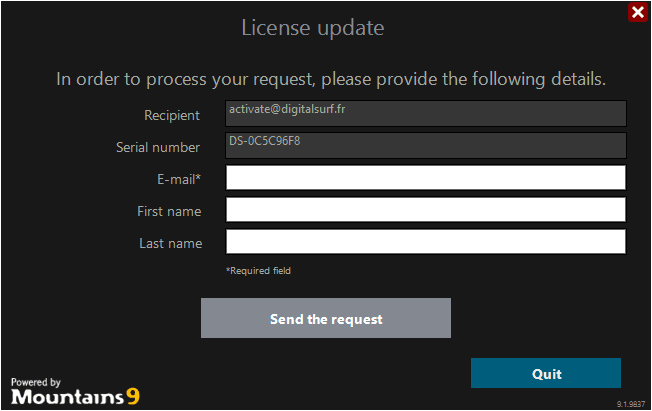Click the yellow 9 in Mountains logo
The width and height of the screenshot is (652, 411).
tap(133, 396)
